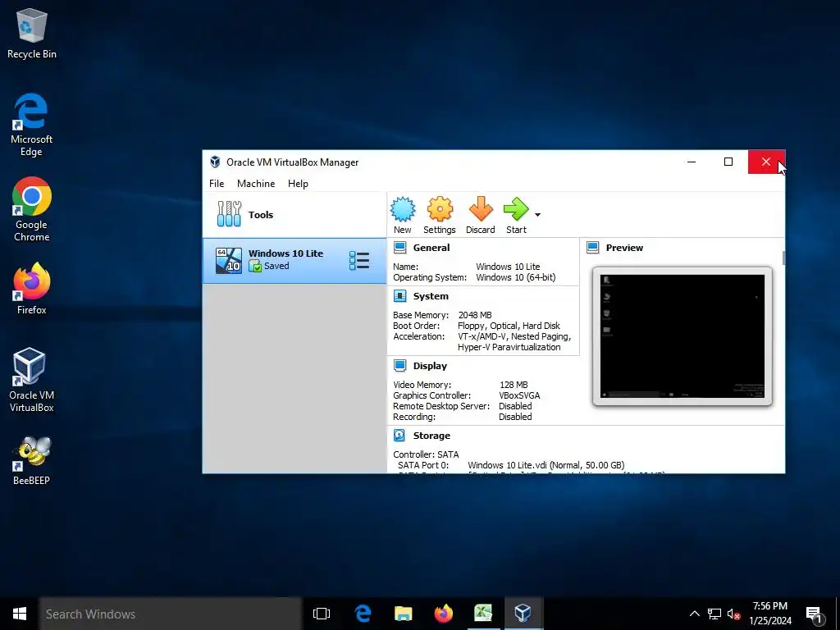
Task: Click the System section chip icon
Action: [x=399, y=295]
